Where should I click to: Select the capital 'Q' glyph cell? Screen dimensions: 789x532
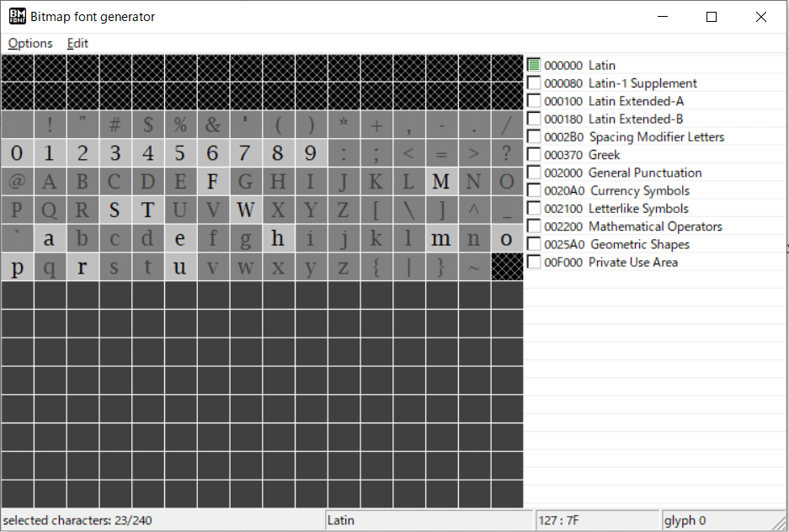click(50, 210)
